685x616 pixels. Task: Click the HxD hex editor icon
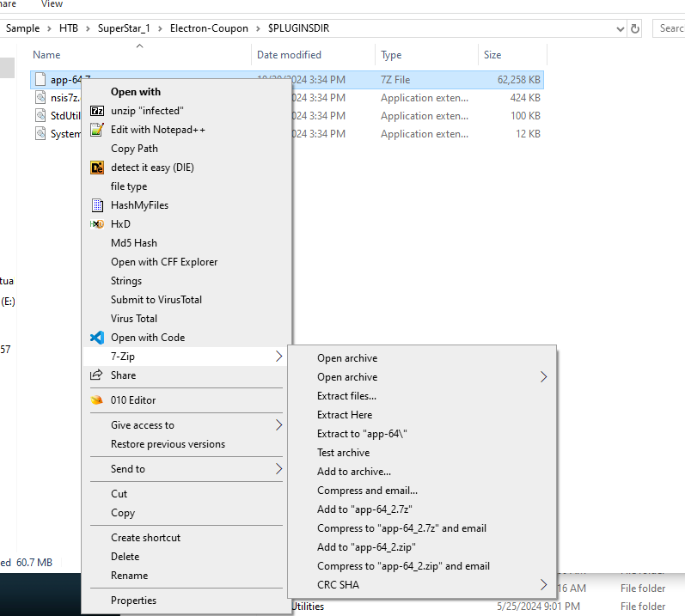click(x=97, y=224)
